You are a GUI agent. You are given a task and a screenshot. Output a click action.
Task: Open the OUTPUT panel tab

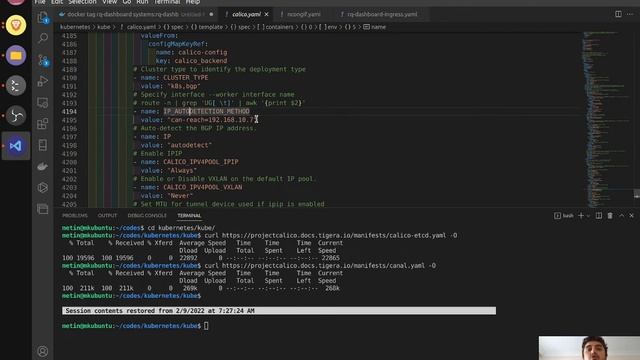point(107,216)
